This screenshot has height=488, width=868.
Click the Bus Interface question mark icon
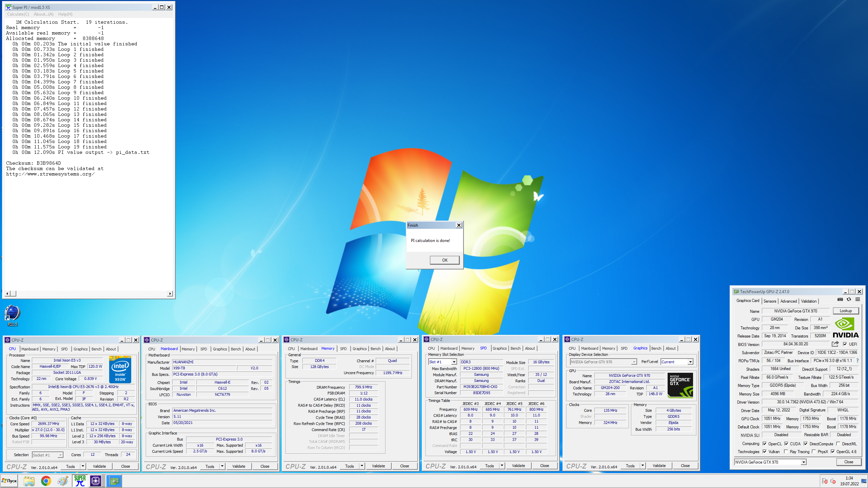857,361
